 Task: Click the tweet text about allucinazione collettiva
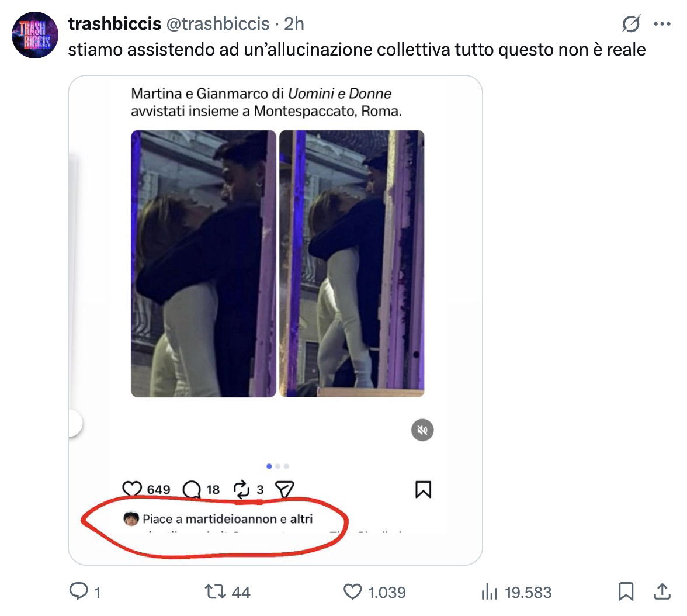tap(356, 49)
